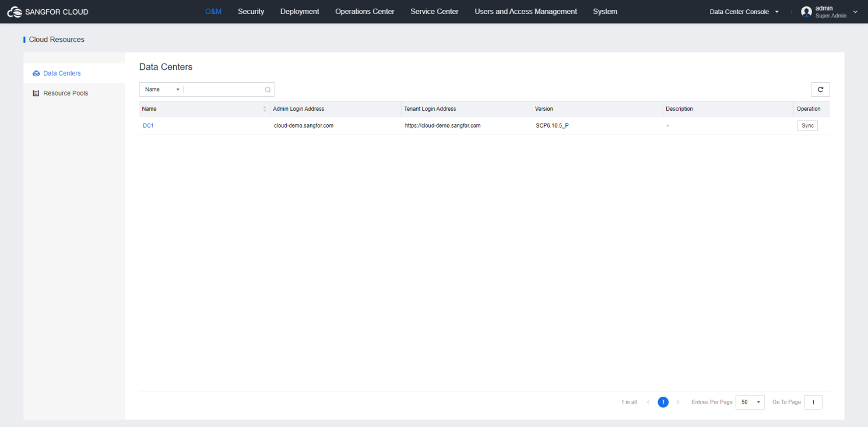Open the DC1 data center link

(148, 126)
